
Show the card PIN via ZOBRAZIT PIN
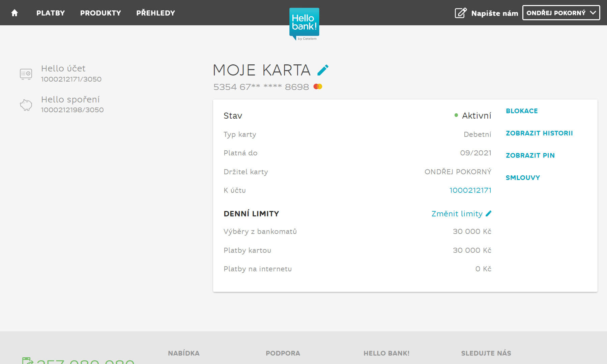point(530,155)
